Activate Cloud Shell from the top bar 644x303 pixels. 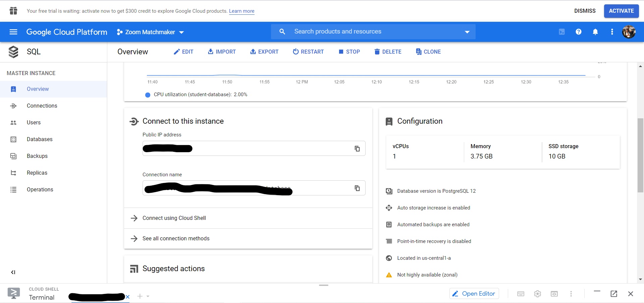[562, 32]
